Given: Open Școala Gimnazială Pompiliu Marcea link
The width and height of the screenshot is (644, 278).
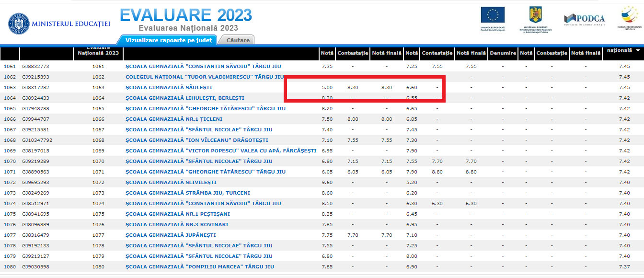Looking at the screenshot, I should pos(199,267).
